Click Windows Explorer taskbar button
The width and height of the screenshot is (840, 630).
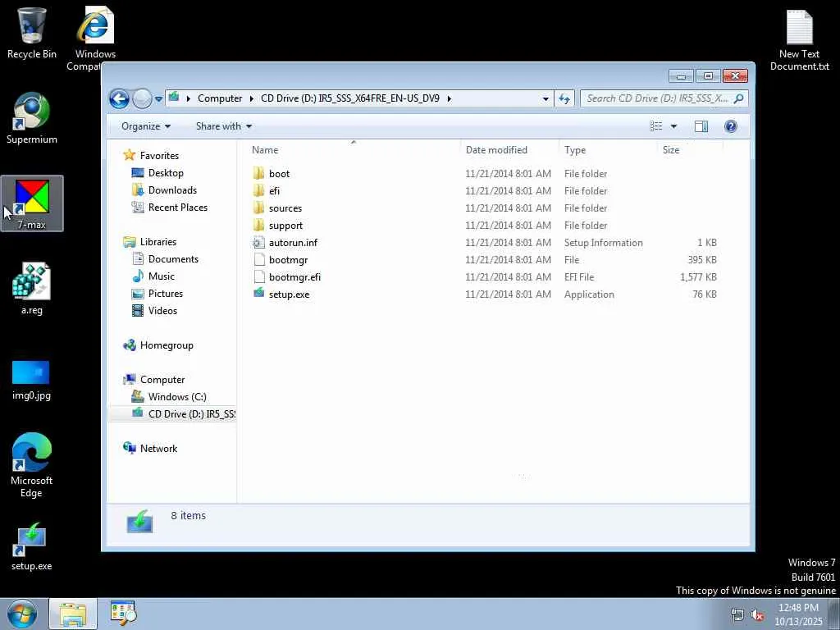tap(73, 614)
